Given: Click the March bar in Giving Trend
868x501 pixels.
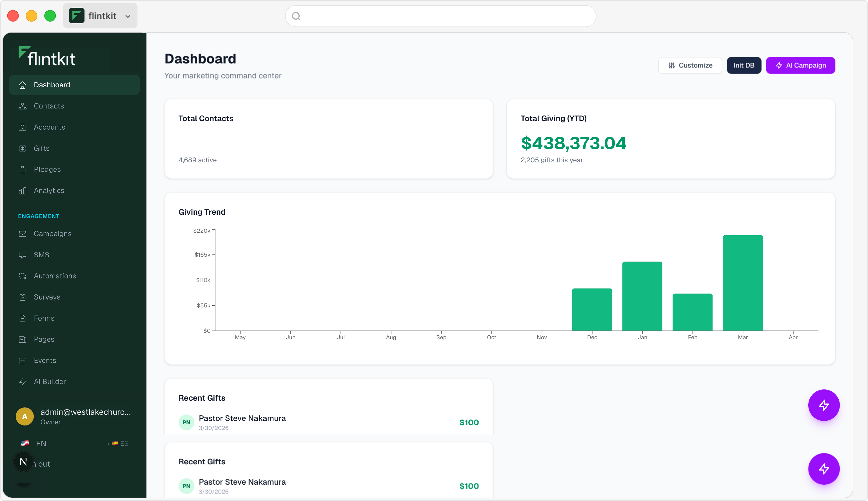Looking at the screenshot, I should click(742, 283).
